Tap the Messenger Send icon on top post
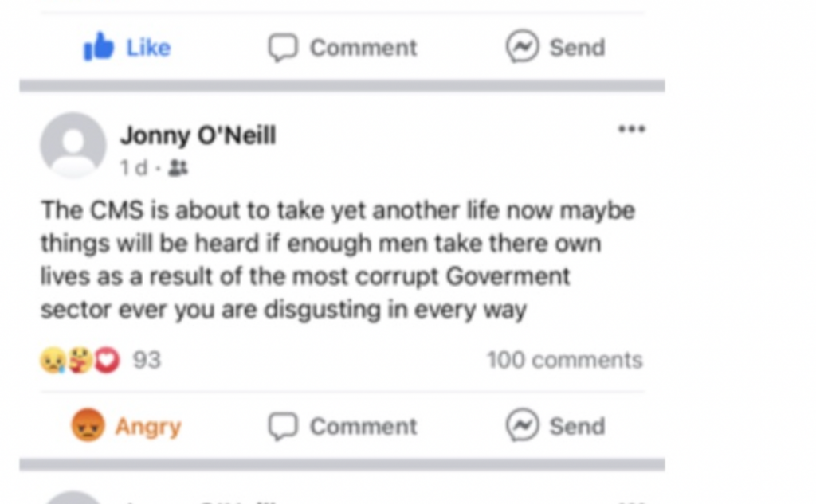Image resolution: width=816 pixels, height=504 pixels. click(522, 48)
